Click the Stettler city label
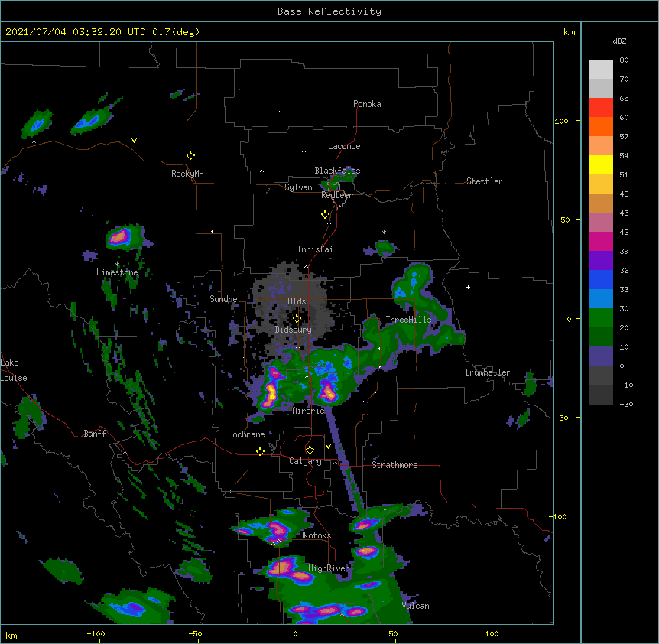 (485, 181)
